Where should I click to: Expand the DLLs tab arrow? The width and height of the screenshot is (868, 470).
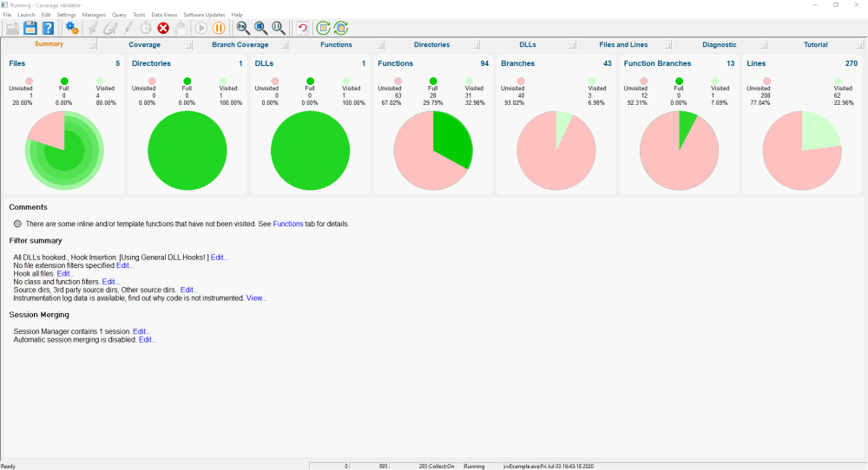point(571,45)
